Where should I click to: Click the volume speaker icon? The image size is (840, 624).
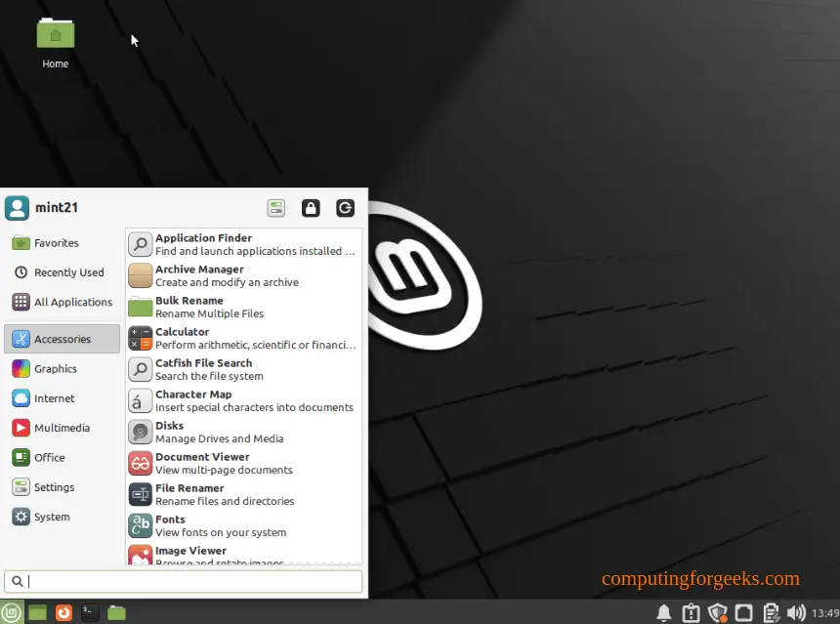[x=796, y=612]
